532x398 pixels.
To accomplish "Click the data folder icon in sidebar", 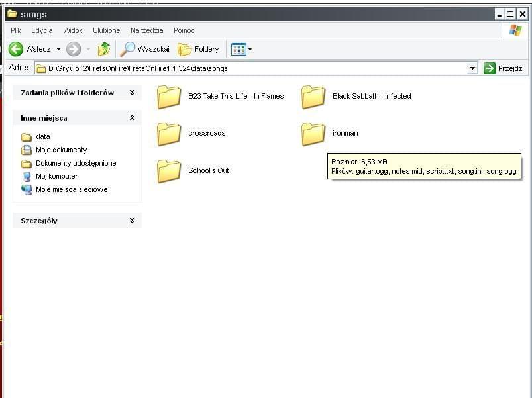I will click(x=27, y=137).
